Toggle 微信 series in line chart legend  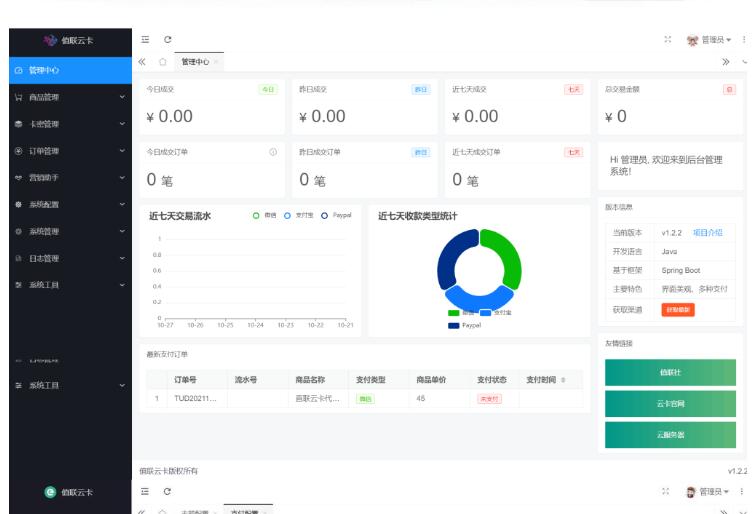point(264,215)
